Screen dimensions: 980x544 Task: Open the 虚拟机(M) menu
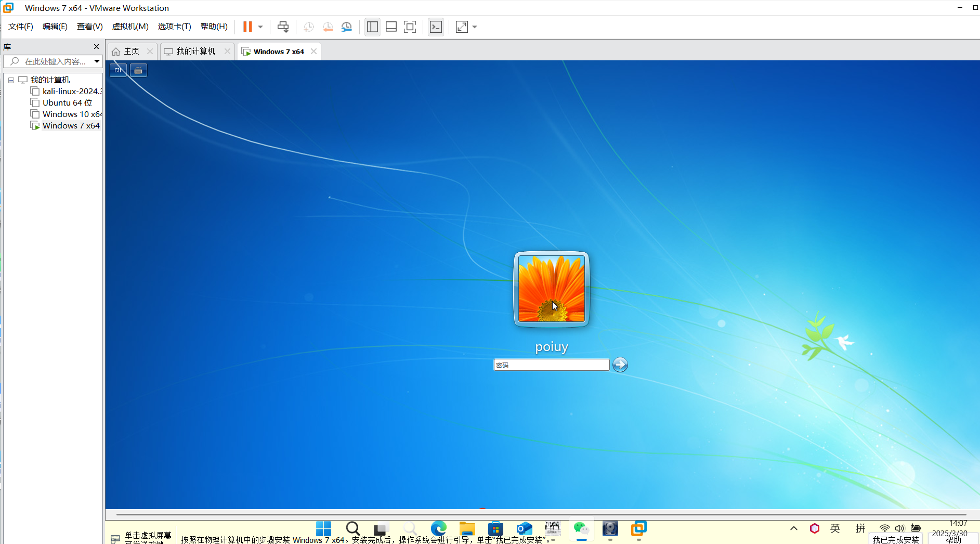[130, 27]
